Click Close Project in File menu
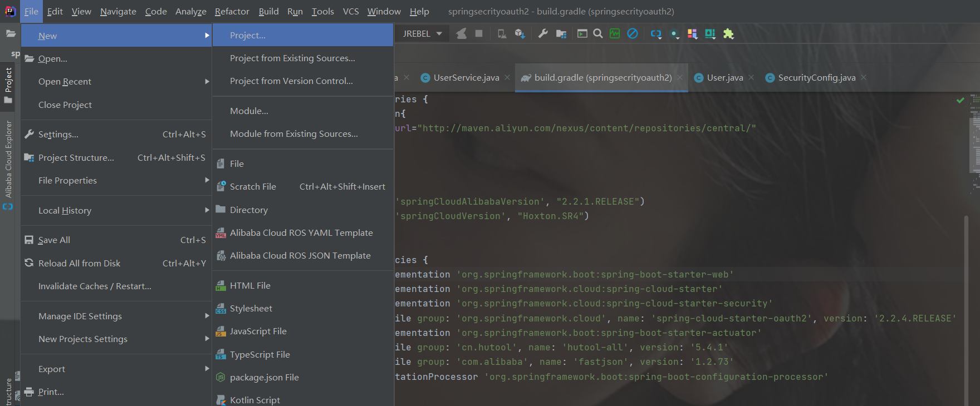The height and width of the screenshot is (406, 980). (116, 105)
